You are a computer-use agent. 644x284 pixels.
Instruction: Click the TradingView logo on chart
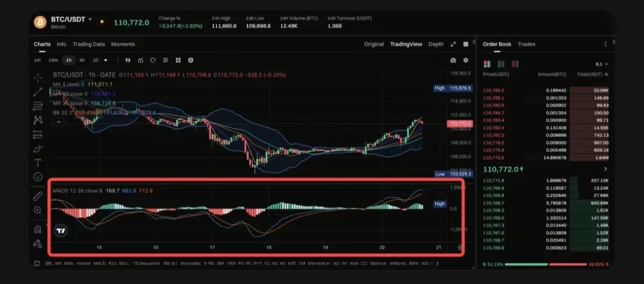pos(61,230)
